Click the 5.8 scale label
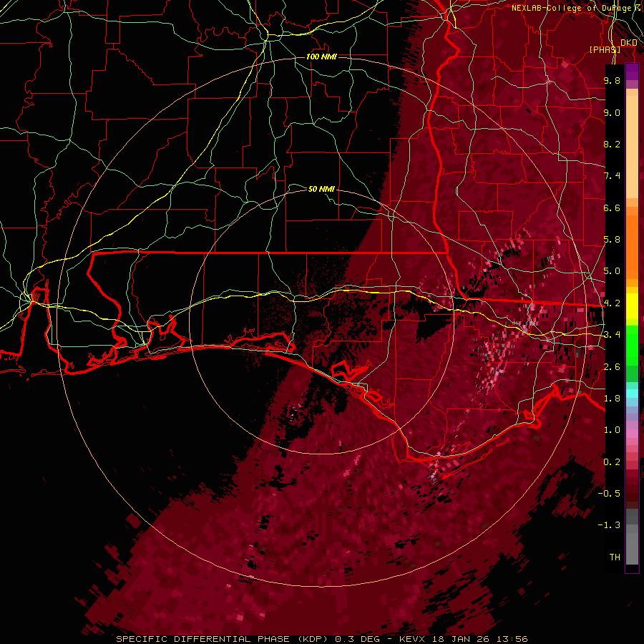Viewport: 644px width, 644px height. 612,240
